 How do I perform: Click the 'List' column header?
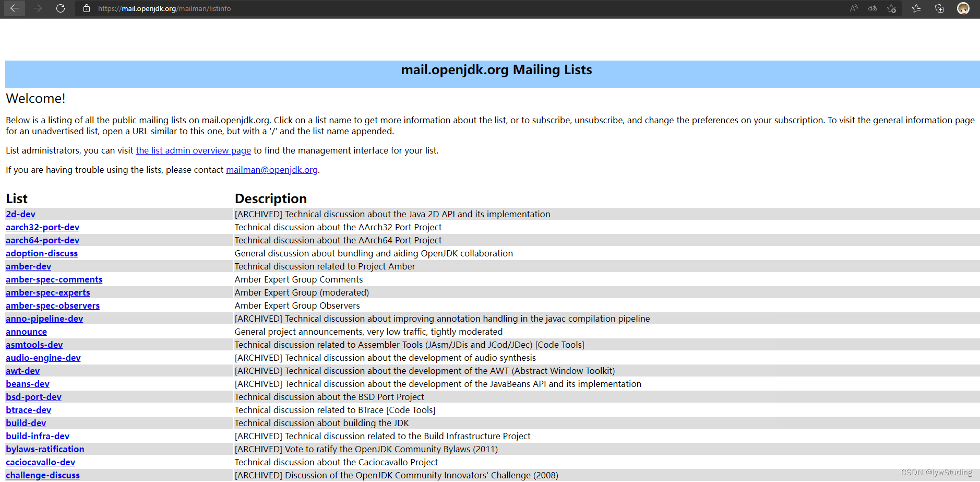pyautogui.click(x=17, y=198)
